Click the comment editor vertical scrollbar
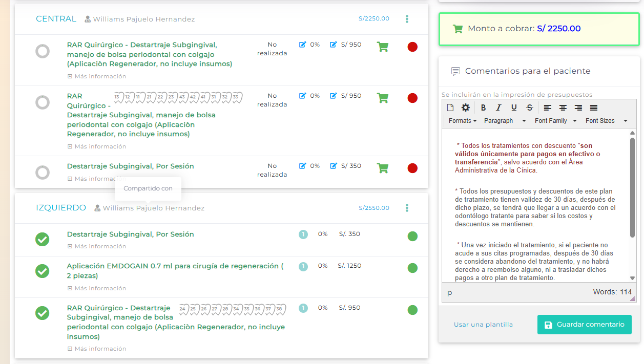This screenshot has height=364, width=644. coord(632,187)
